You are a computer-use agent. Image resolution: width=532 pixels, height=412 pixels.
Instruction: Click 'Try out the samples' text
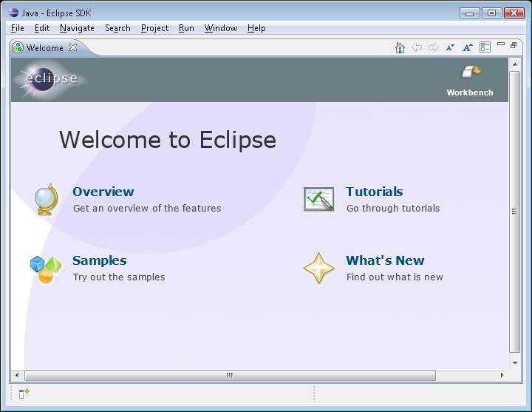tap(119, 277)
